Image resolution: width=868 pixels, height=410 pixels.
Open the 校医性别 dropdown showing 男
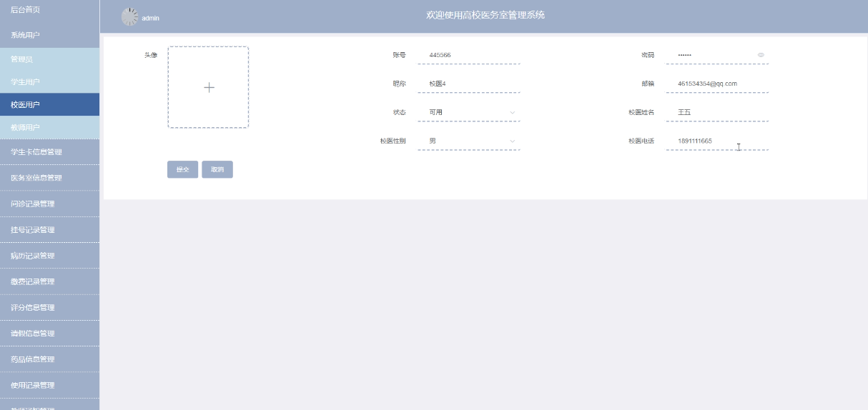click(469, 141)
